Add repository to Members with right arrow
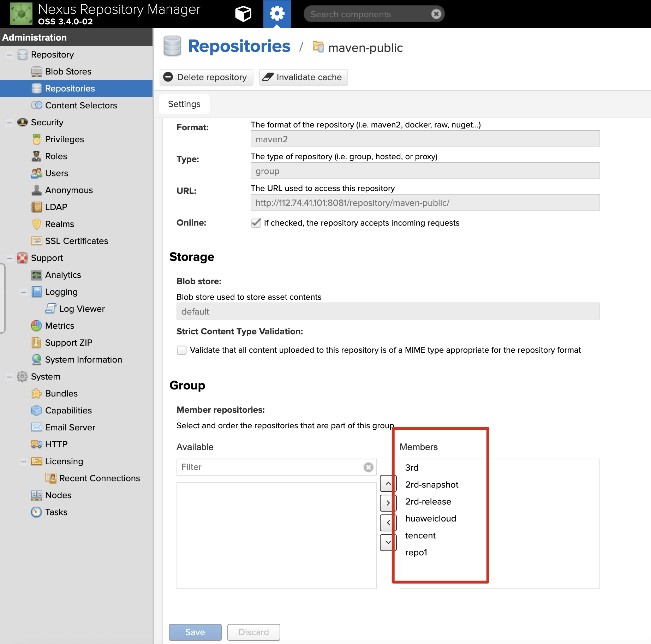The image size is (651, 644). [388, 503]
